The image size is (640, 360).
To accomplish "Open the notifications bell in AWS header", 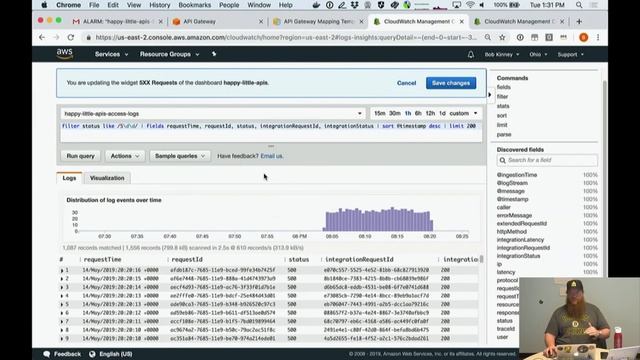I will 471,54.
